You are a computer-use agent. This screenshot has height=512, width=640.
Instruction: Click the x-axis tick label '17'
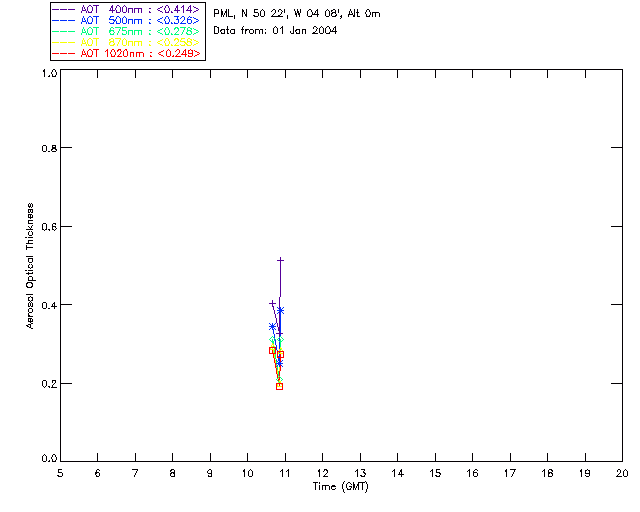(510, 473)
